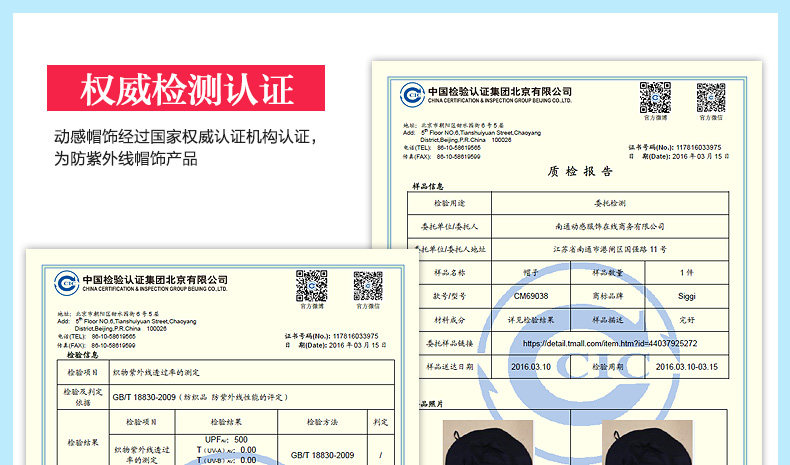Click the telephone number on the 质检报告 certificate
This screenshot has width=790, height=465.
(x=458, y=148)
